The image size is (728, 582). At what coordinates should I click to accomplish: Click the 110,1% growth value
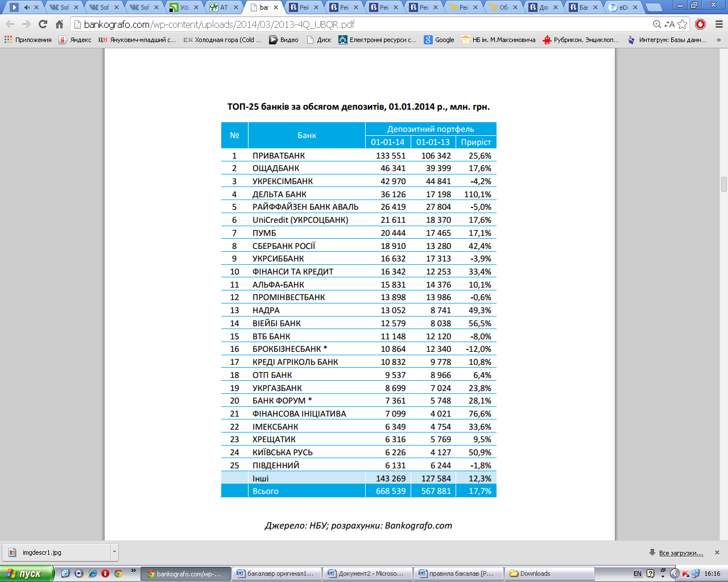(478, 194)
